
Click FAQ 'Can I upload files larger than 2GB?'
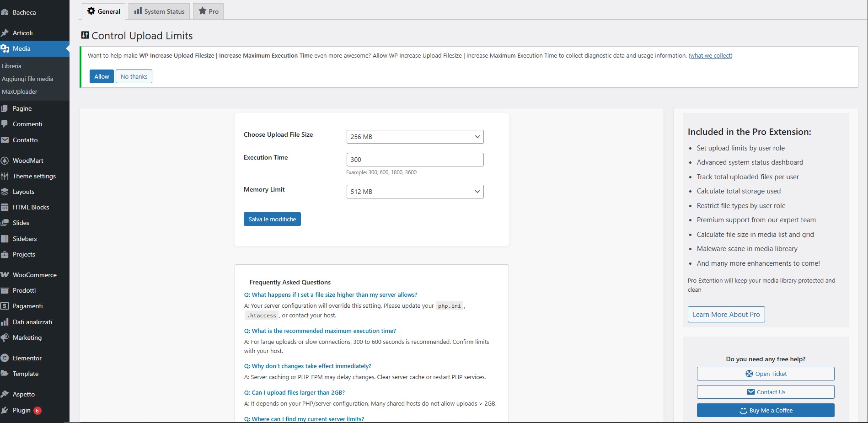click(x=295, y=393)
